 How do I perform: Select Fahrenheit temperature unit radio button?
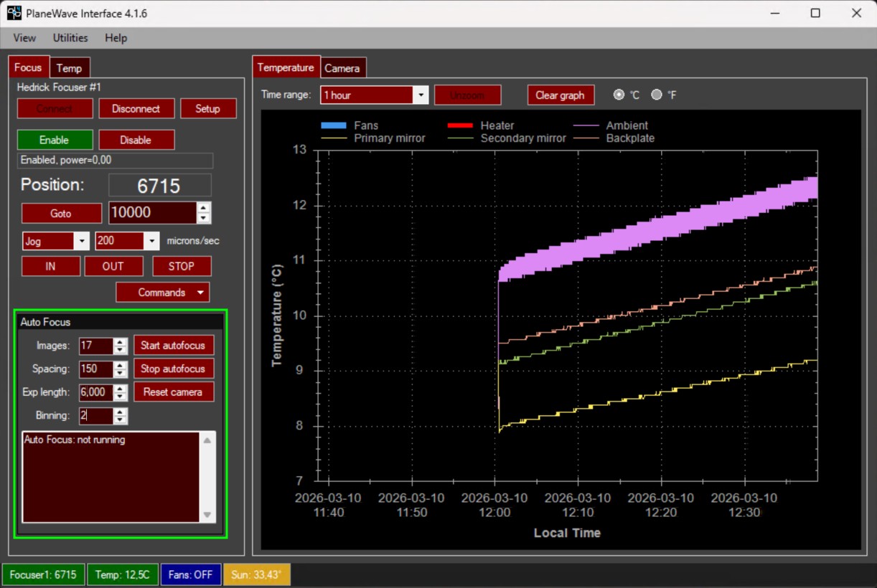click(656, 95)
